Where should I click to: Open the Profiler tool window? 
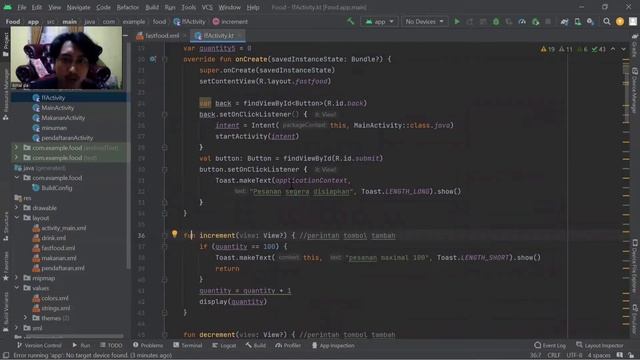point(288,345)
